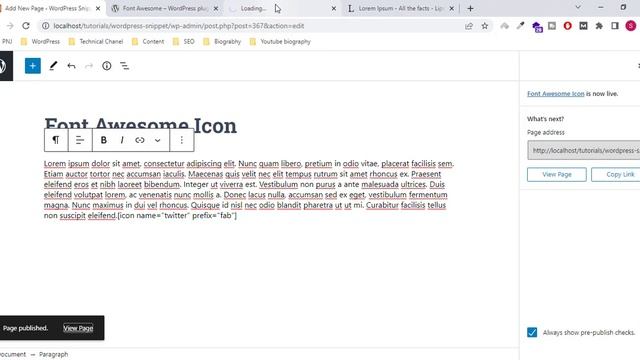Screen dimensions: 640x360
Task: Insert a link in the paragraph
Action: [x=140, y=140]
